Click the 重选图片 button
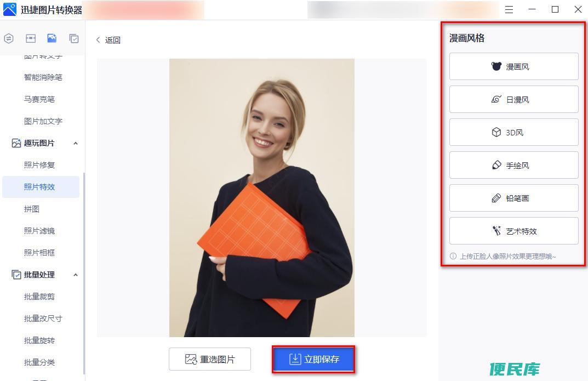 (210, 359)
